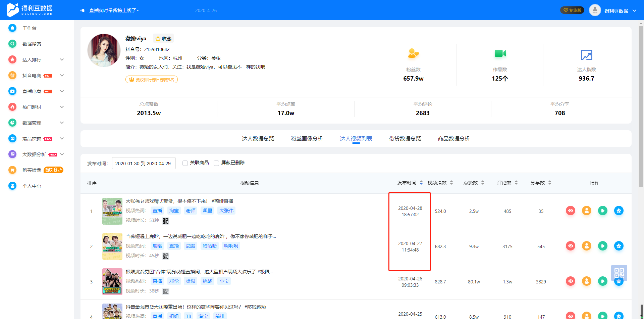Viewport: 644px width, 319px height.
Task: Click the 热门题材 flame icon
Action: click(12, 107)
